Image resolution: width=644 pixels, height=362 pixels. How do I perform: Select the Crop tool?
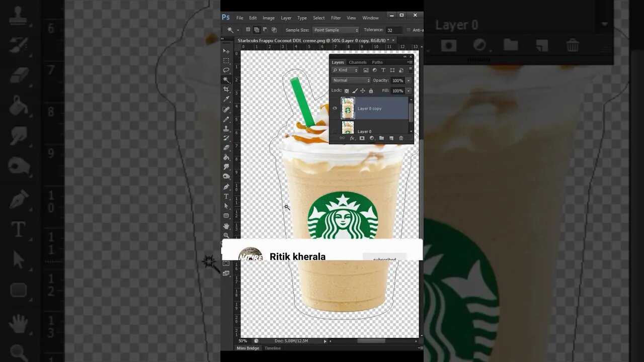tap(226, 89)
